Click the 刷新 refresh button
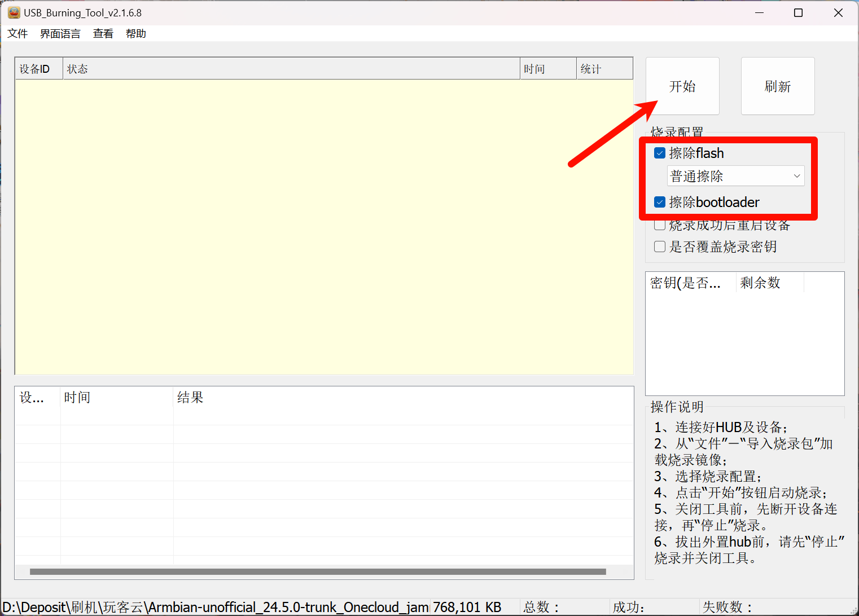This screenshot has width=859, height=616. click(777, 86)
